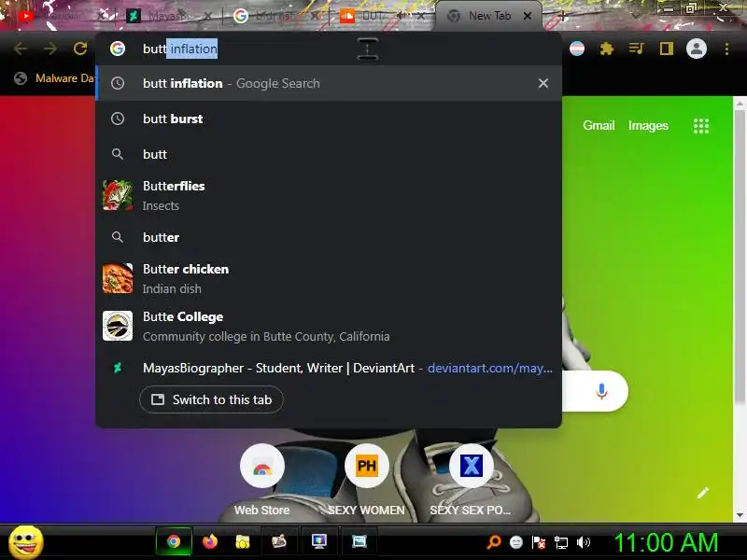Click the scrollbar down arrow
This screenshot has height=560, width=747.
[x=740, y=515]
